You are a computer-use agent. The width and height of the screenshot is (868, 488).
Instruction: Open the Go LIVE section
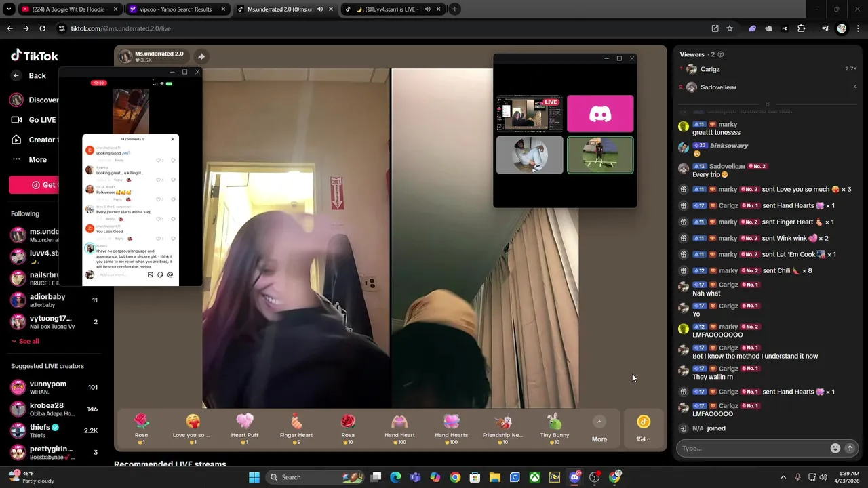(x=34, y=120)
